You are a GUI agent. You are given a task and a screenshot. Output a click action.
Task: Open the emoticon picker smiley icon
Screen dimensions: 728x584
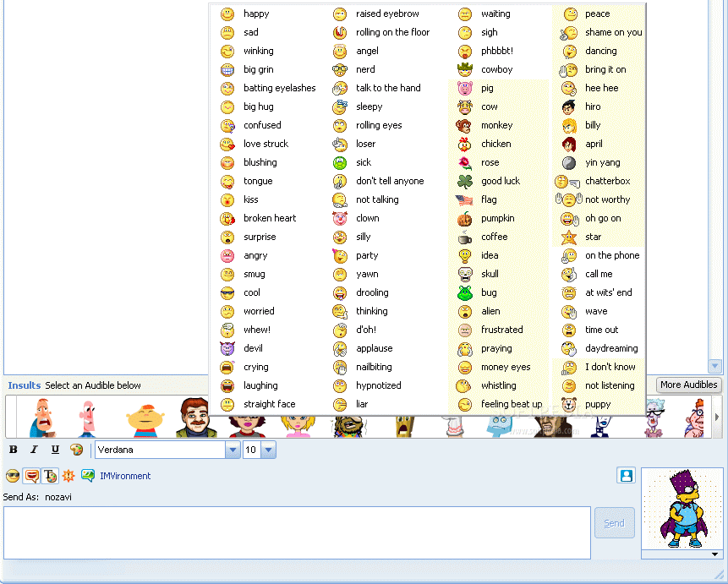point(12,476)
